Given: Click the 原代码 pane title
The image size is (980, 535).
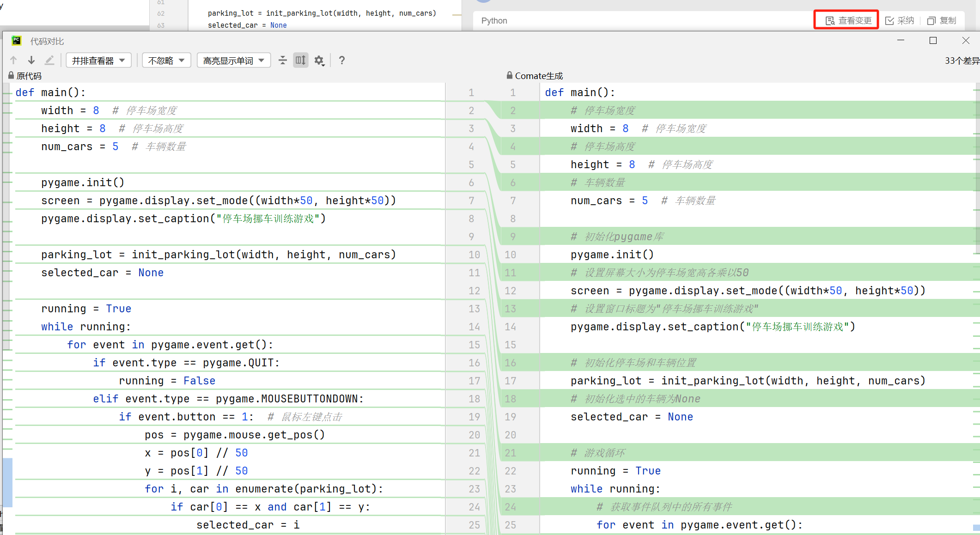Looking at the screenshot, I should (x=29, y=76).
